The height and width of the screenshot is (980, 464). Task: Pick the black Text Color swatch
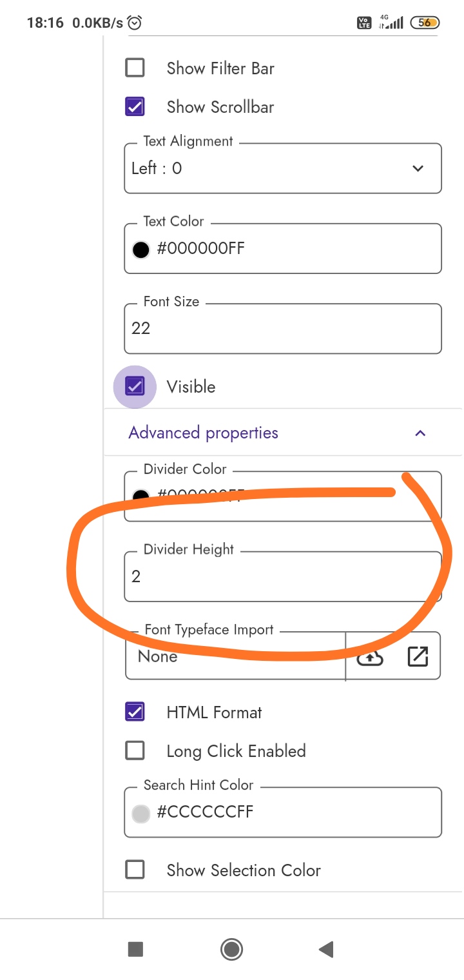(x=140, y=250)
